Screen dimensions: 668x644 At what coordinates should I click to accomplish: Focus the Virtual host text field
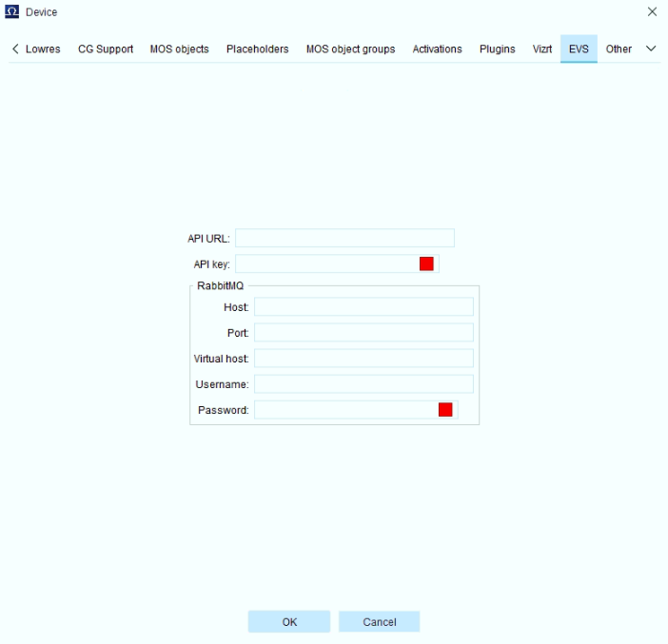363,359
